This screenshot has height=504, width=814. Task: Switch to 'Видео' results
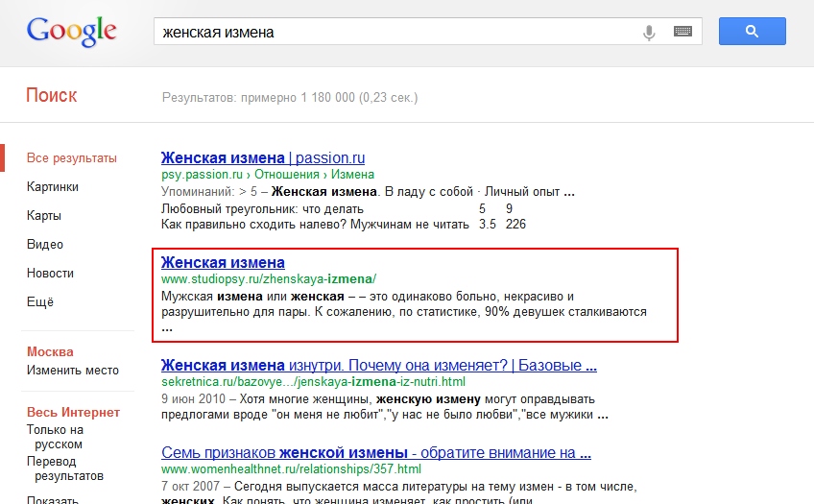(45, 245)
